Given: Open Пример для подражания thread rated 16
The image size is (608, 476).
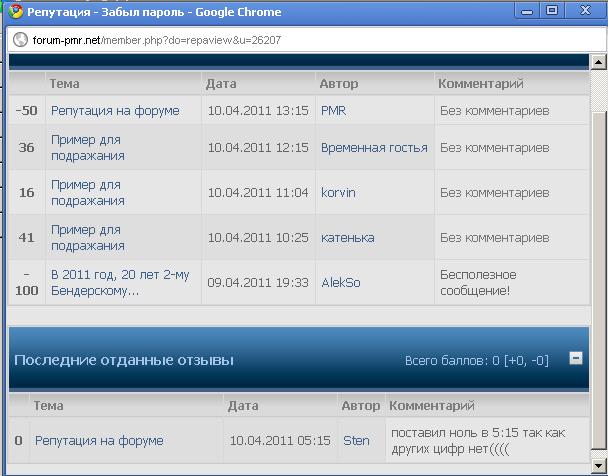Looking at the screenshot, I should pyautogui.click(x=88, y=192).
